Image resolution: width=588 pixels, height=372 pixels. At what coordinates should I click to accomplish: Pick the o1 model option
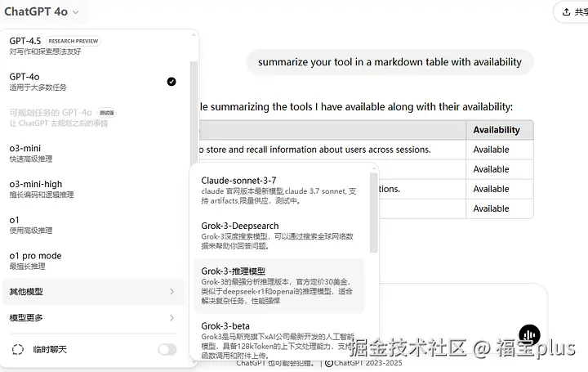coord(94,225)
